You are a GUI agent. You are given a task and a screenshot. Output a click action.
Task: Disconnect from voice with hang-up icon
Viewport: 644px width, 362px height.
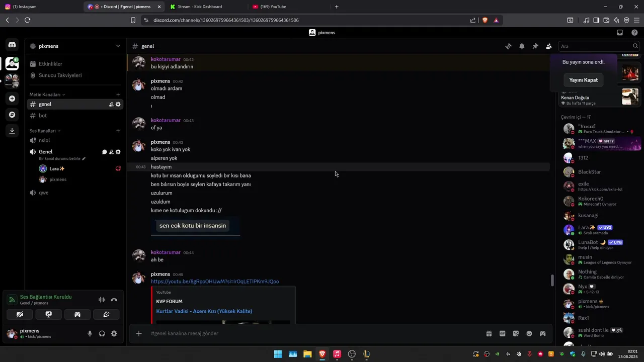(x=114, y=300)
